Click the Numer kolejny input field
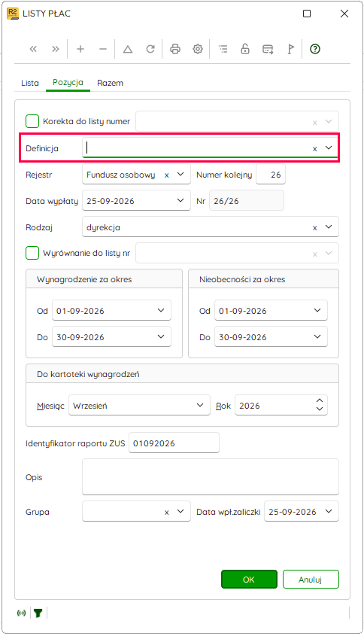This screenshot has width=364, height=636. tap(271, 175)
